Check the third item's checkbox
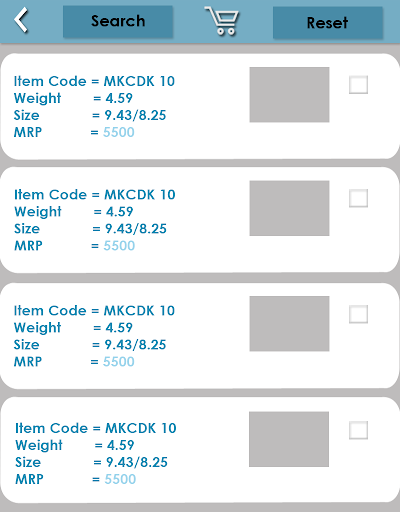Image resolution: width=400 pixels, height=512 pixels. [358, 314]
